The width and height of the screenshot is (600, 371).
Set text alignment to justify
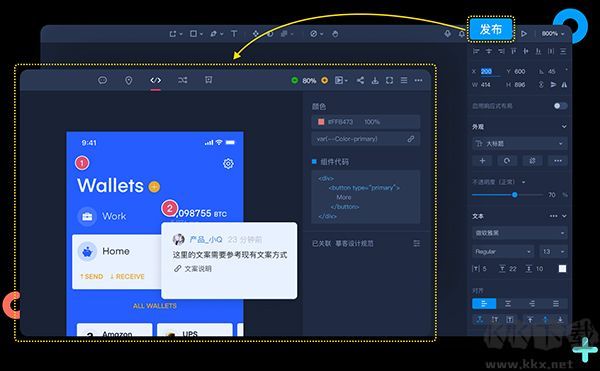pyautogui.click(x=556, y=304)
